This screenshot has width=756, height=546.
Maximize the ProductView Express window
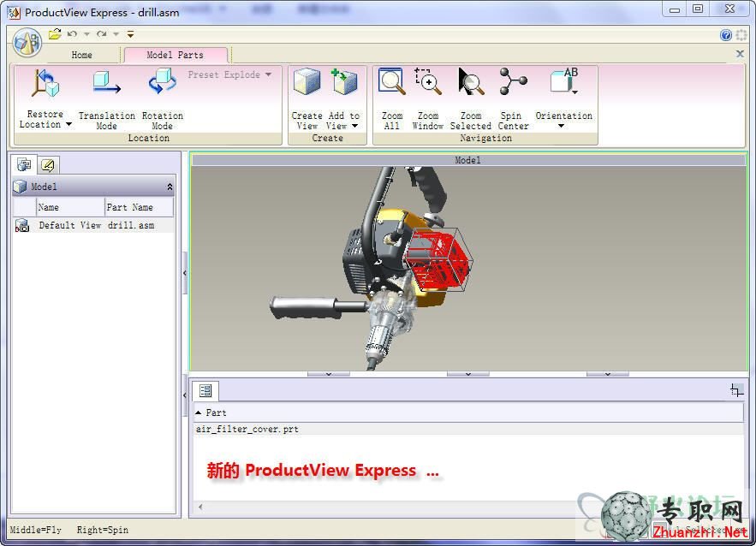coord(698,9)
